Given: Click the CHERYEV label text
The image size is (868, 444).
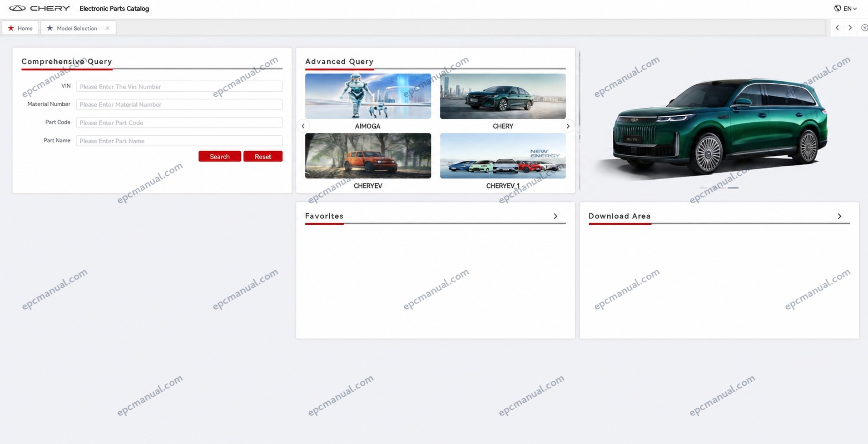Looking at the screenshot, I should [x=368, y=186].
